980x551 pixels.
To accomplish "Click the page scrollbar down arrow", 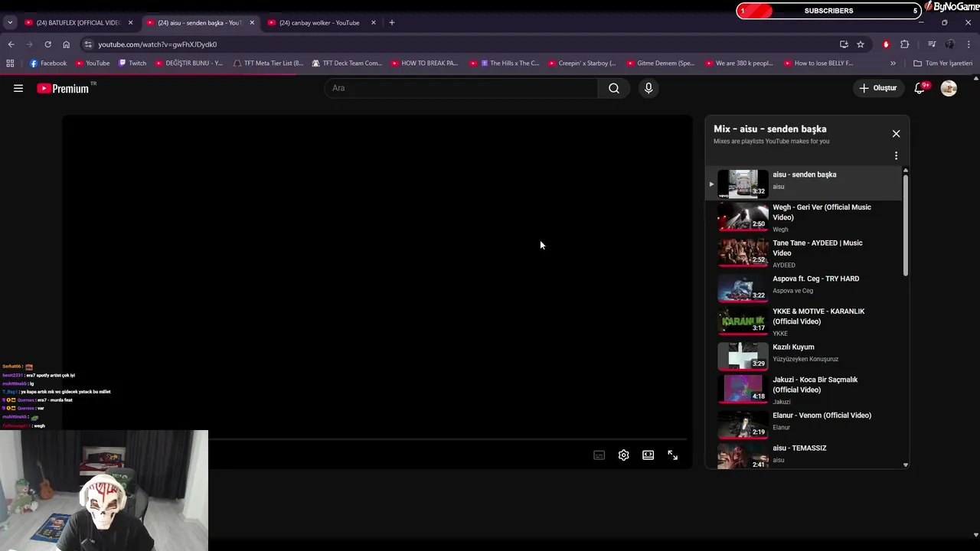I will pos(975,535).
